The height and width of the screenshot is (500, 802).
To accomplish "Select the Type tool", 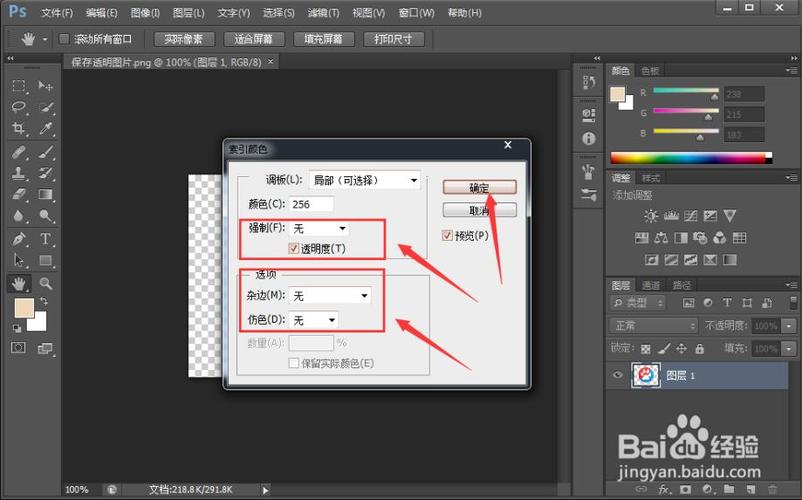I will click(x=46, y=239).
